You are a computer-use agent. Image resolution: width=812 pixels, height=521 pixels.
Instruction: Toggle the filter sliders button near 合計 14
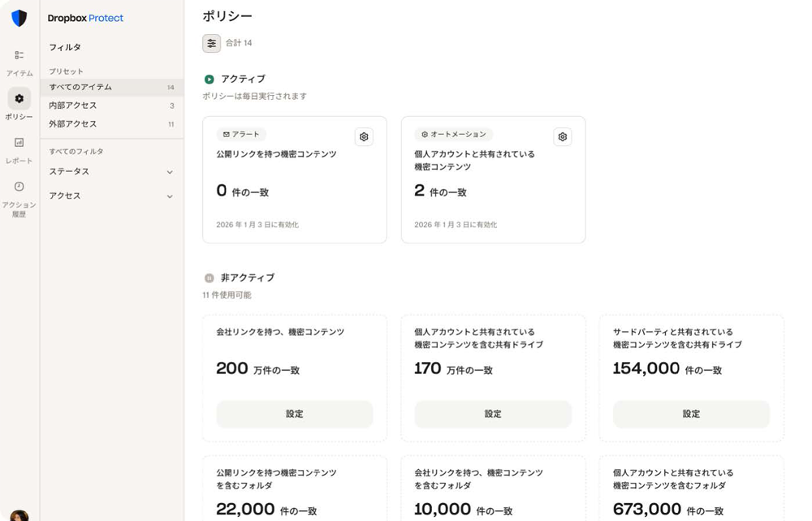211,44
